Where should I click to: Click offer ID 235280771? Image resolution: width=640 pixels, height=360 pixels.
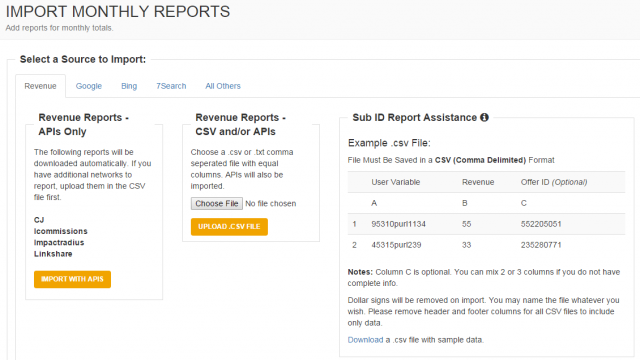[541, 245]
